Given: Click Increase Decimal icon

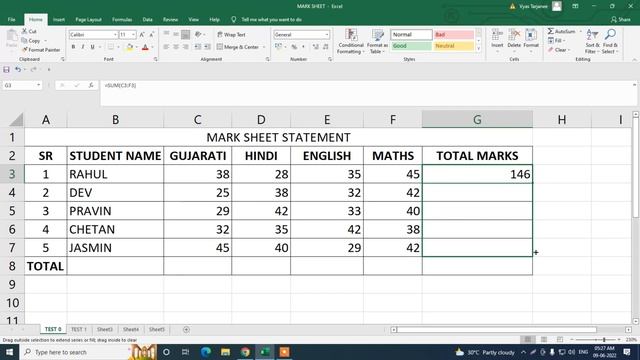Looking at the screenshot, I should click(316, 47).
